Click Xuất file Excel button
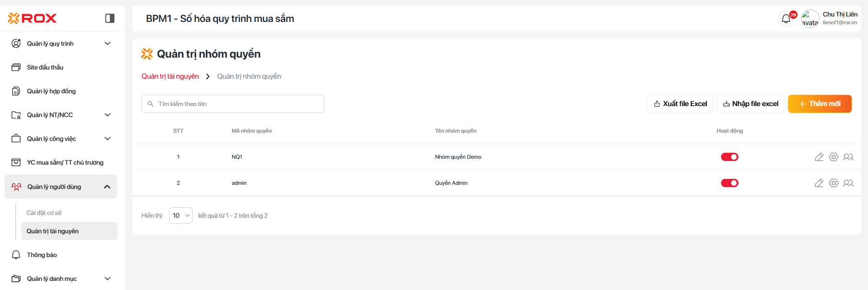 (680, 104)
